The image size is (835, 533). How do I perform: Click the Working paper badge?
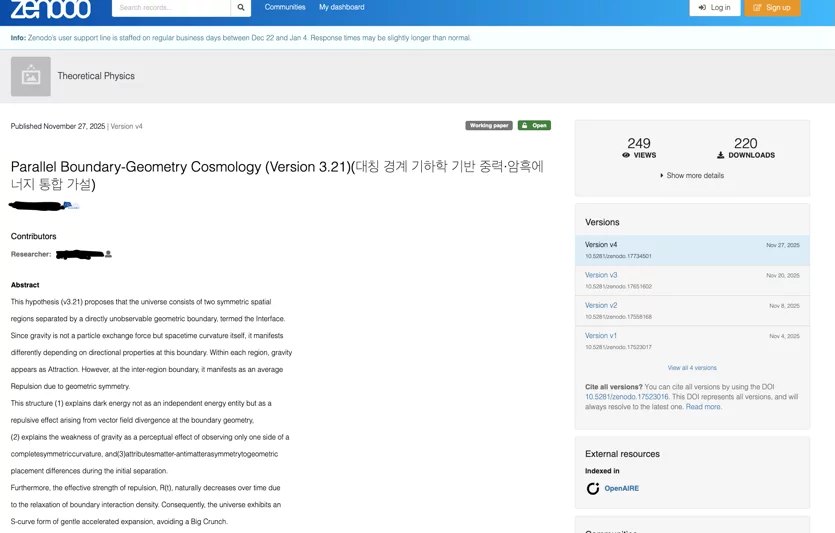pyautogui.click(x=489, y=126)
